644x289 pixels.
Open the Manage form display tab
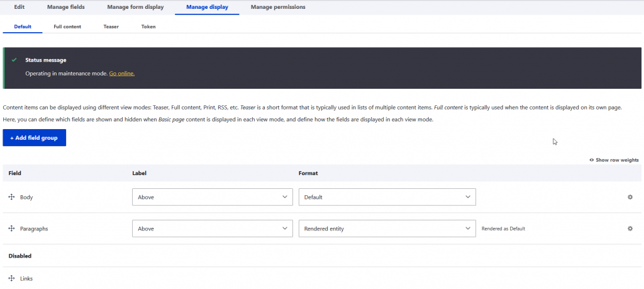135,7
